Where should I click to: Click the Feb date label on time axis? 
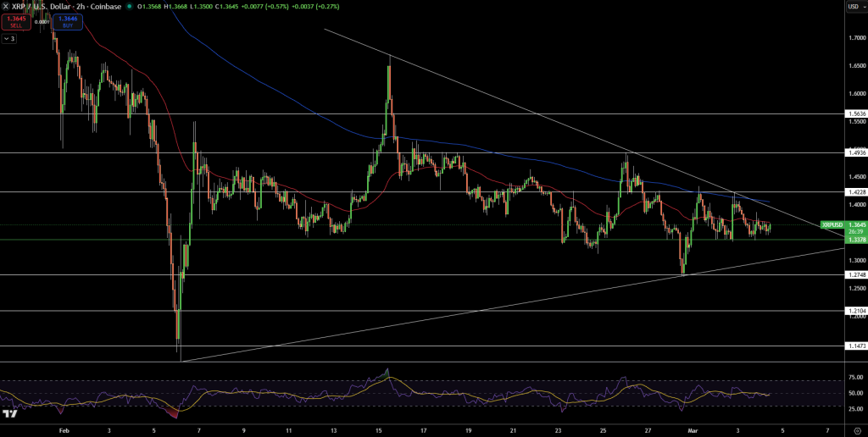64,430
